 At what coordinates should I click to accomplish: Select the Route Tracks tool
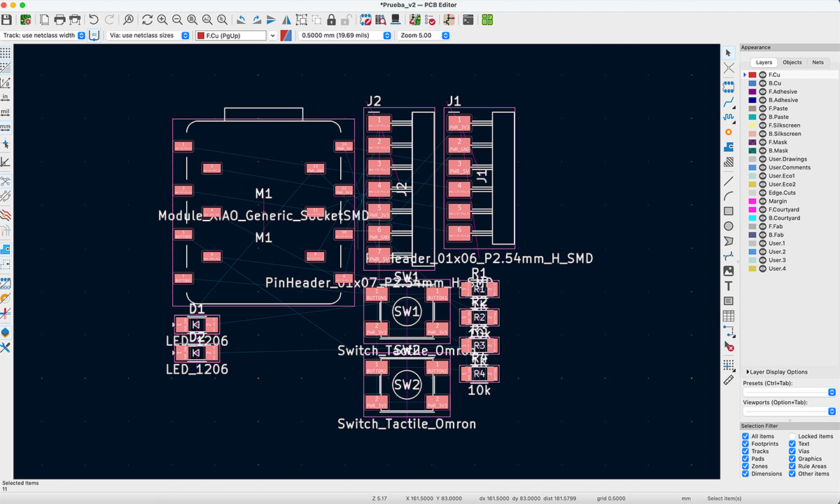[x=729, y=100]
